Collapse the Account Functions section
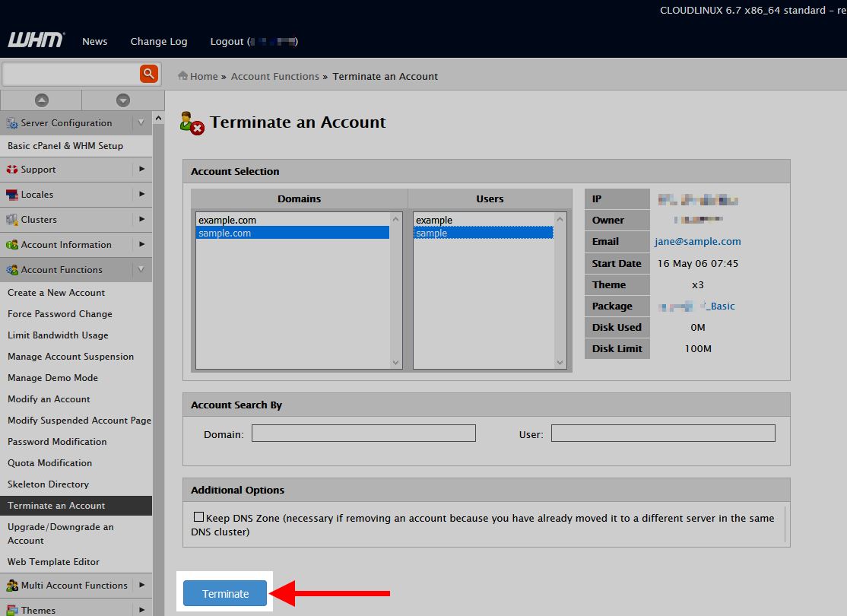Screen dimensions: 847x616 coord(141,270)
